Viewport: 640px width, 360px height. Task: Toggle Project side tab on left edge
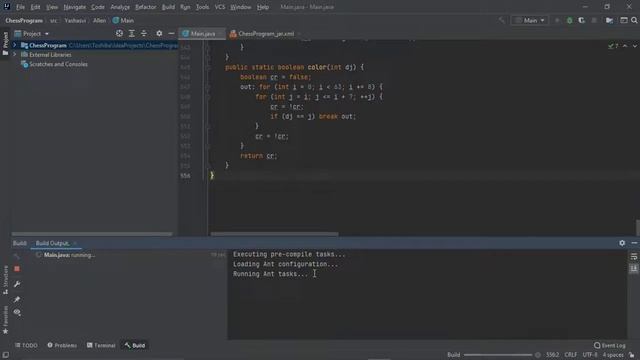(x=5, y=43)
